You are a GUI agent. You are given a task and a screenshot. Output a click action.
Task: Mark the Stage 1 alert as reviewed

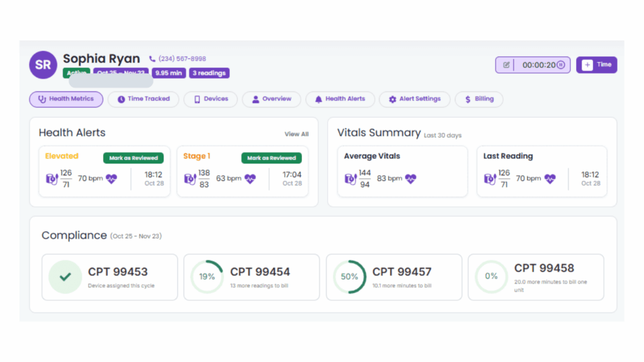271,158
